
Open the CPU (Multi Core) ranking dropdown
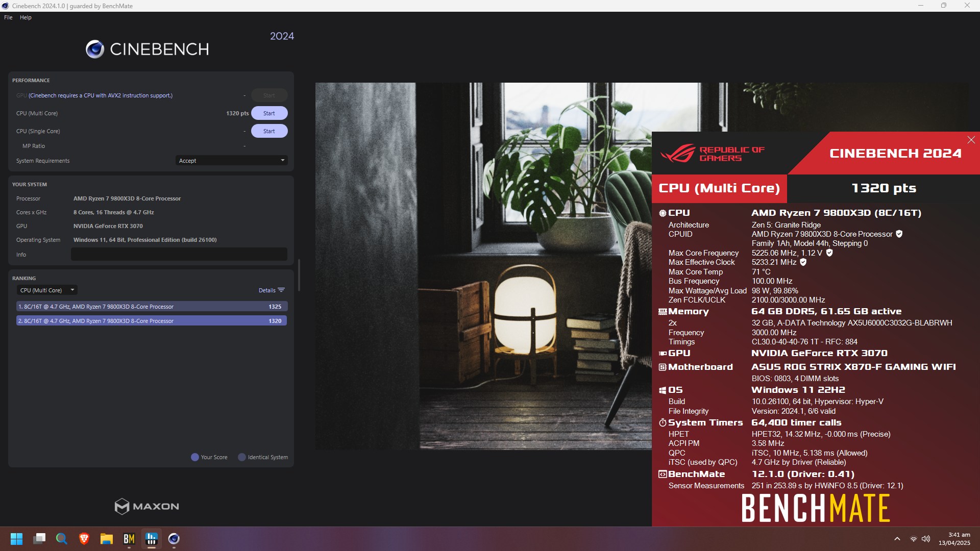47,290
